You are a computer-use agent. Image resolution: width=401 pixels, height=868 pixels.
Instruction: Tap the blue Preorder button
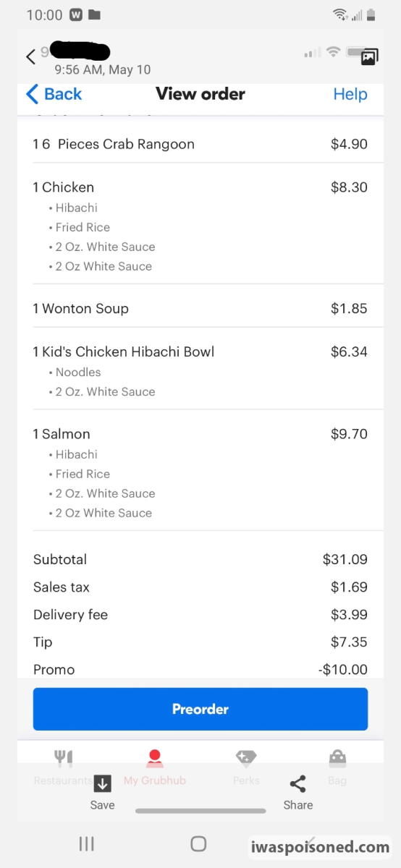(x=200, y=709)
